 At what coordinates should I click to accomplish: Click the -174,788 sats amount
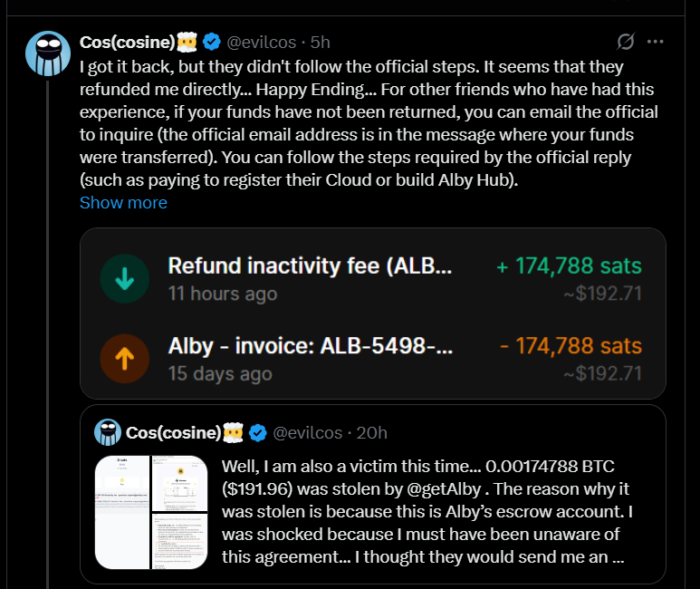(571, 346)
